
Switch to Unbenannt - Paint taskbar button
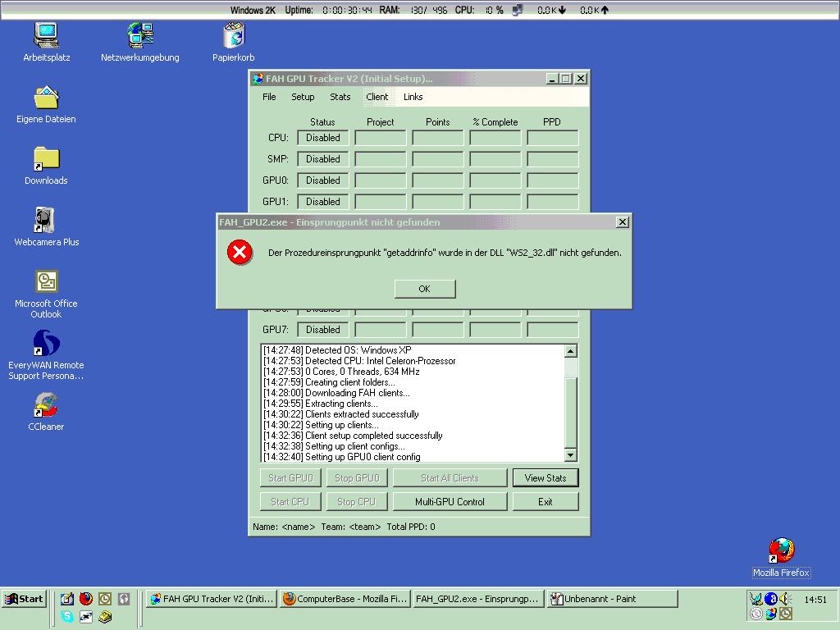point(612,599)
